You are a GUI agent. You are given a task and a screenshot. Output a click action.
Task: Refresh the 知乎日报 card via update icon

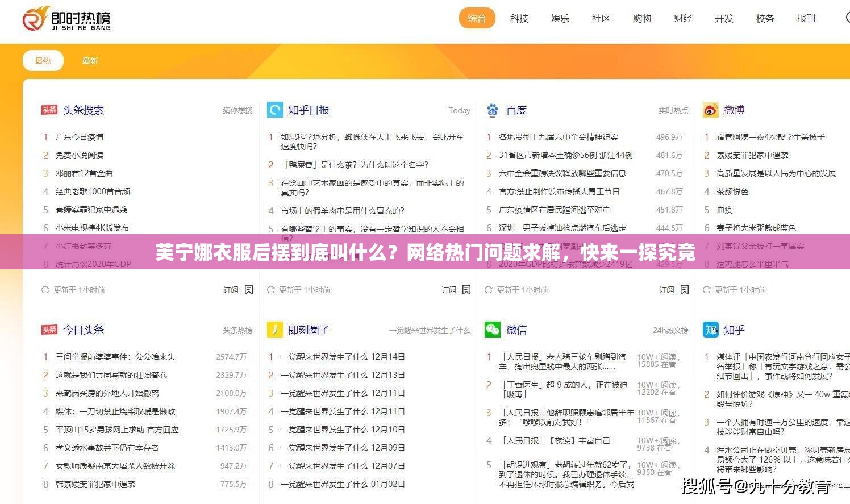point(271,290)
